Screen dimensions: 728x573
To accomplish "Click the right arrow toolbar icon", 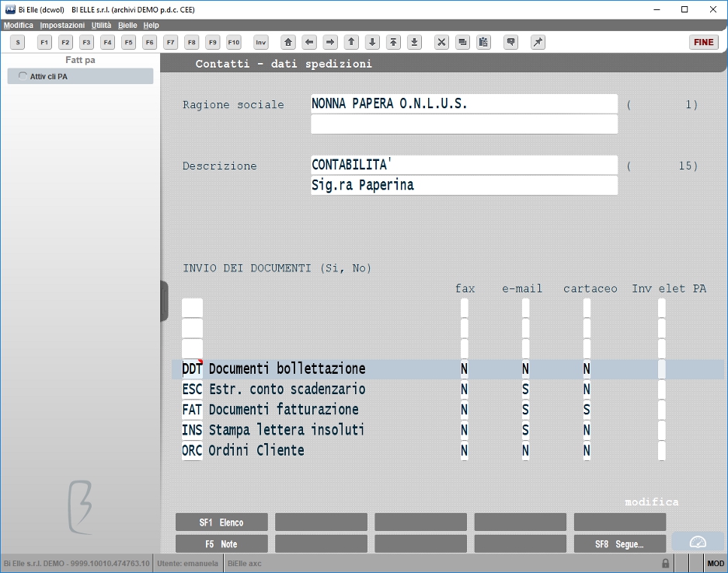I will click(x=330, y=42).
